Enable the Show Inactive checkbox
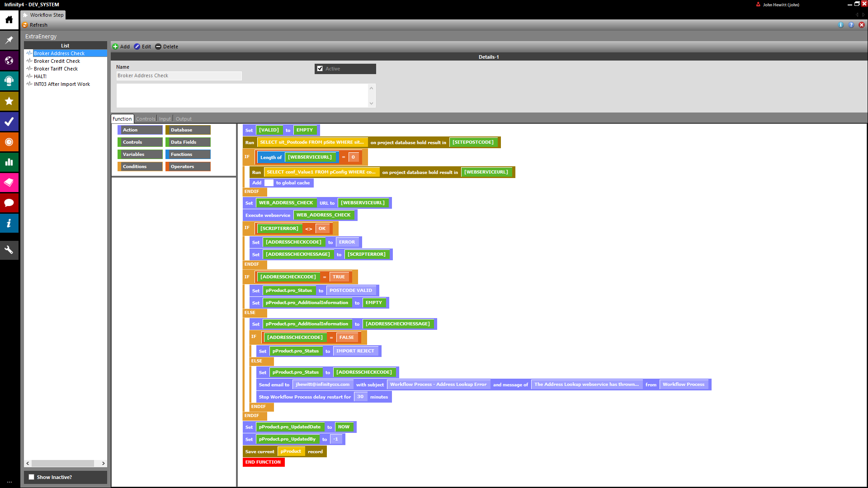Screen dimensions: 868x488 31,477
